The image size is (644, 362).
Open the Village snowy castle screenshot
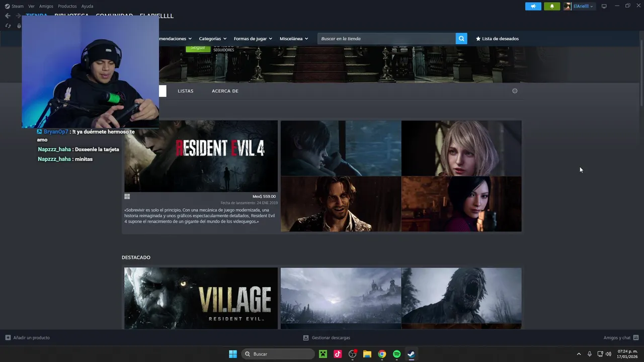[341, 295]
